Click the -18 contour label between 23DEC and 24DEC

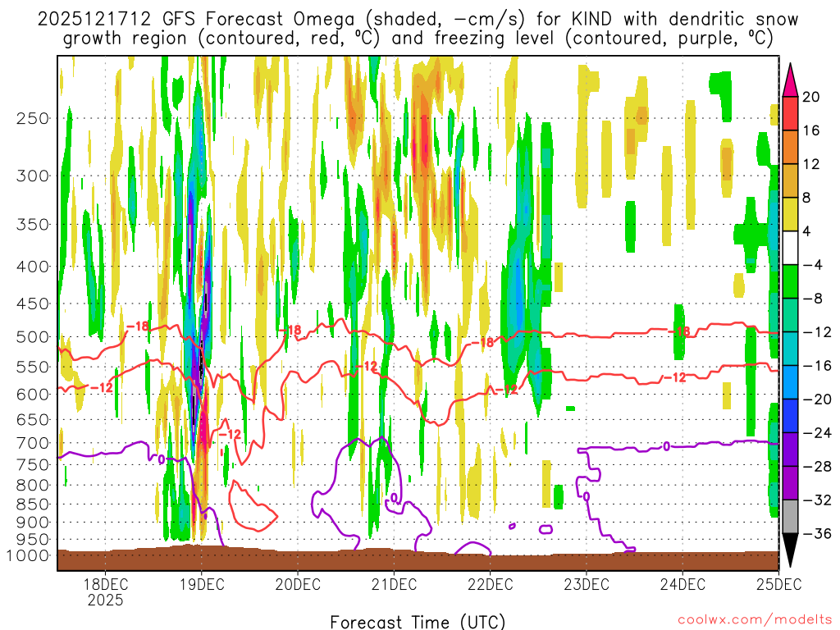pos(678,332)
